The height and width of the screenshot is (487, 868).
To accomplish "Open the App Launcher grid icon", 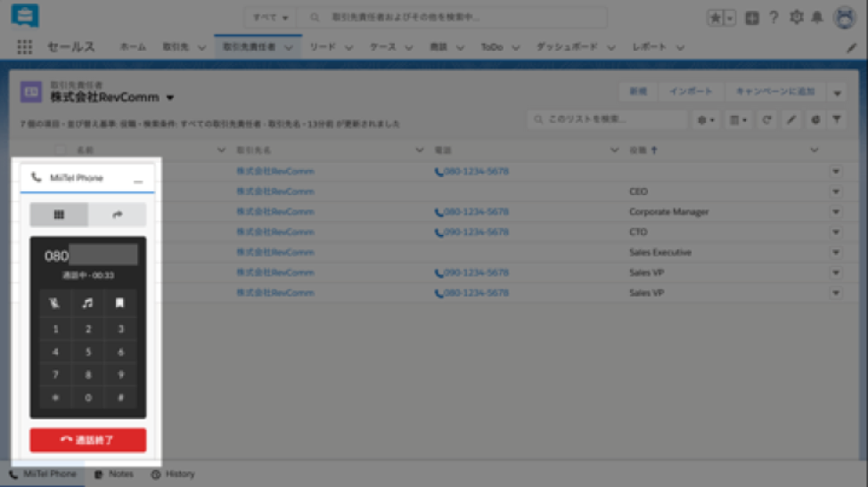I will (x=24, y=47).
